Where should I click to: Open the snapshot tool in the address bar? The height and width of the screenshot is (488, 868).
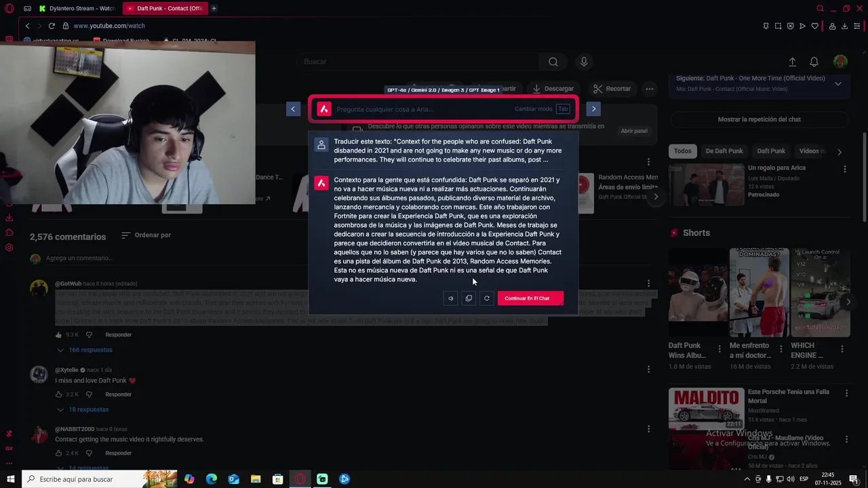(778, 26)
